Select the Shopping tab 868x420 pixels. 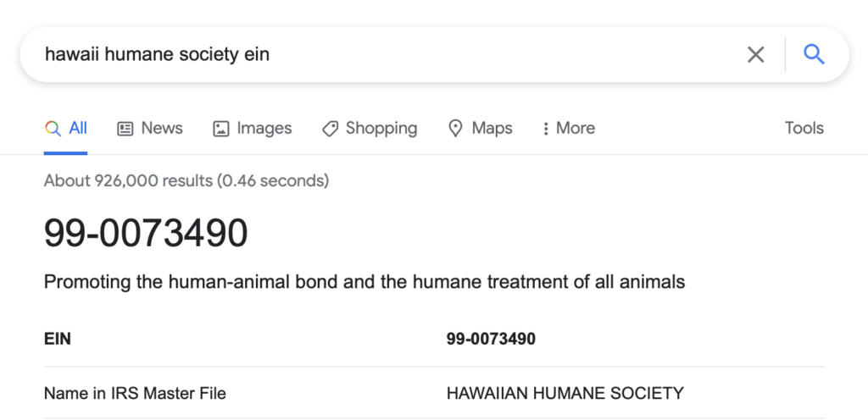[370, 128]
